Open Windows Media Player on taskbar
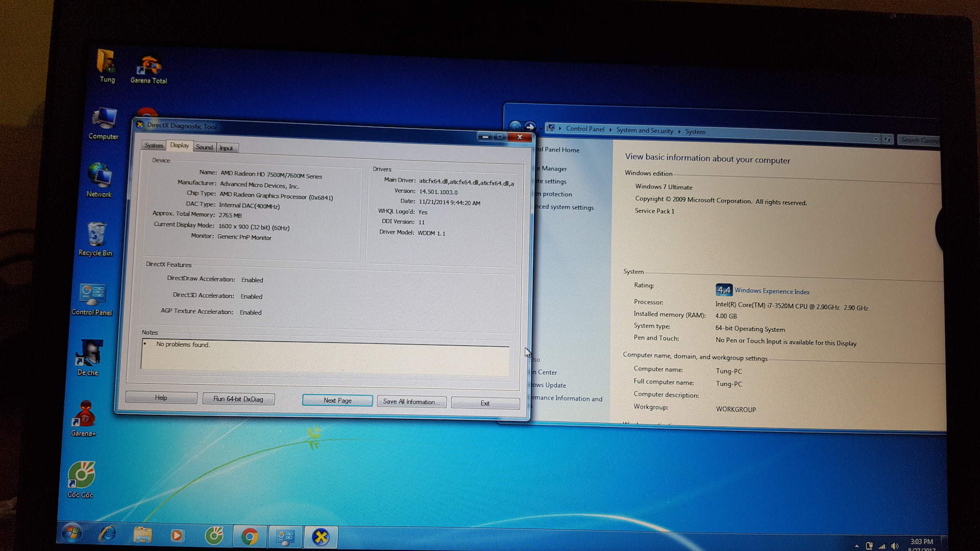 [177, 535]
